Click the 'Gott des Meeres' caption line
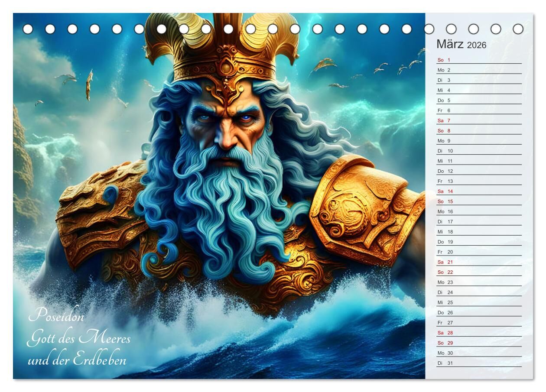The image size is (546, 392). coord(78,338)
